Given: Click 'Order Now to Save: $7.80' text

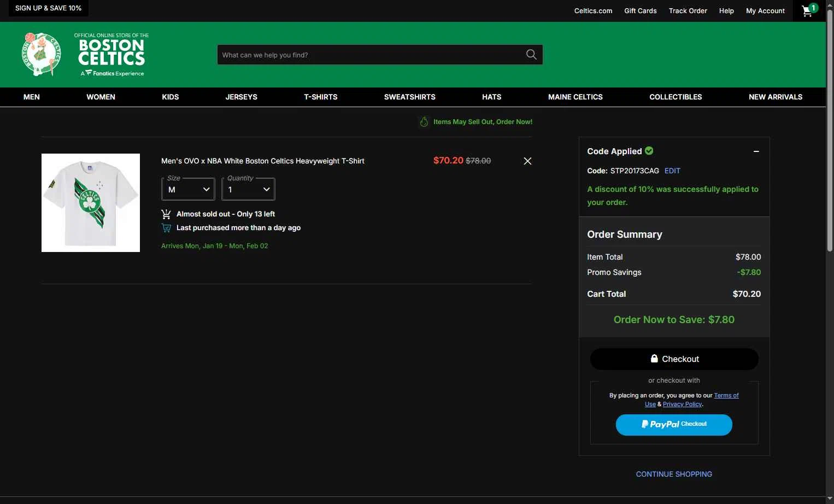Looking at the screenshot, I should 674,320.
